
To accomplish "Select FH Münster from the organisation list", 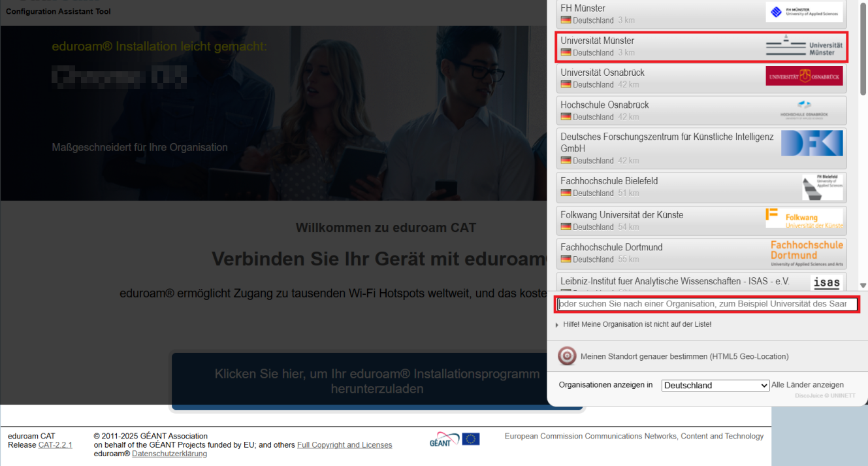I will pos(701,14).
